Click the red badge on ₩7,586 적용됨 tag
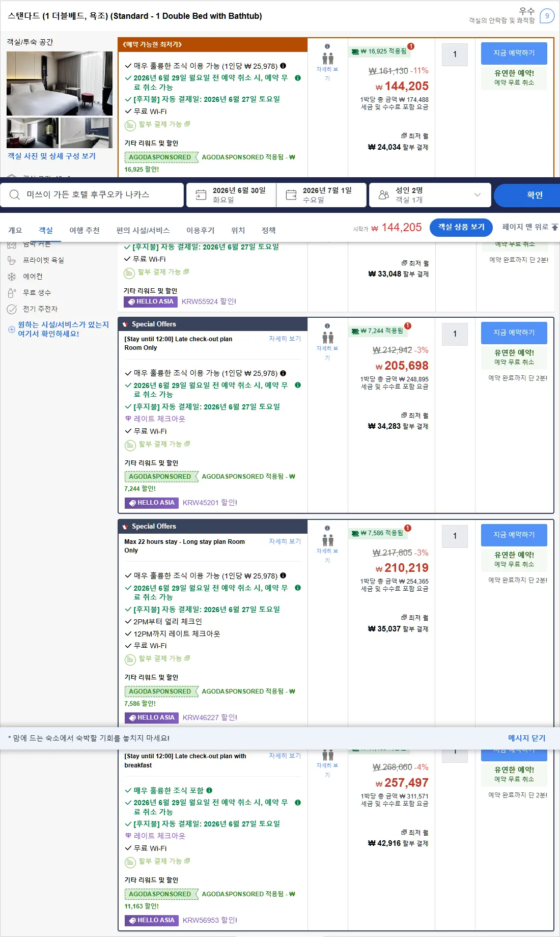The height and width of the screenshot is (937, 560). [408, 528]
